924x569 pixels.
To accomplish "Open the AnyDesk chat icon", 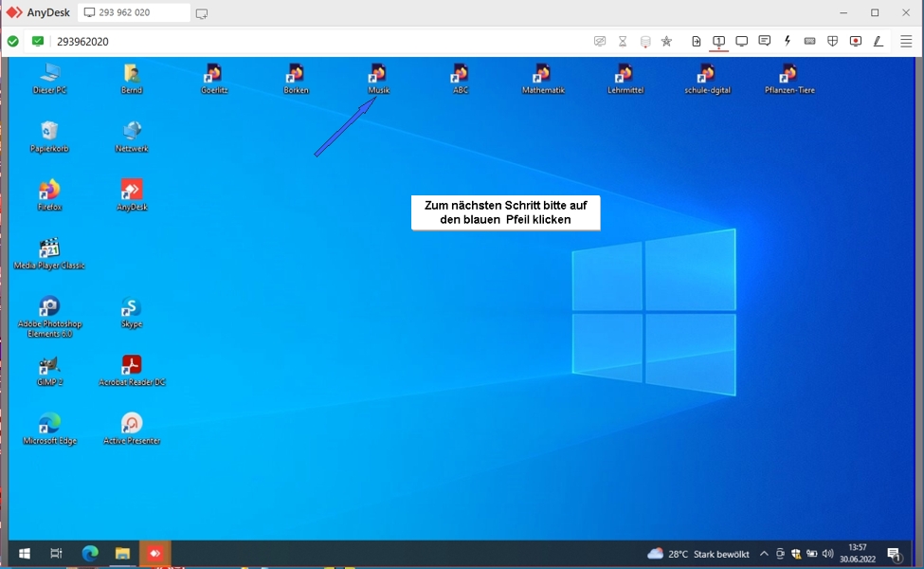I will [765, 42].
